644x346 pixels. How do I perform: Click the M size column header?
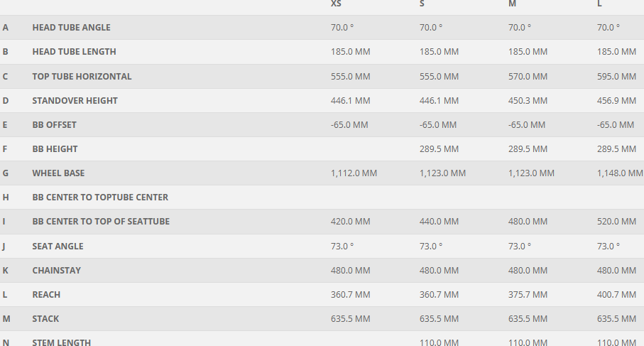click(512, 4)
